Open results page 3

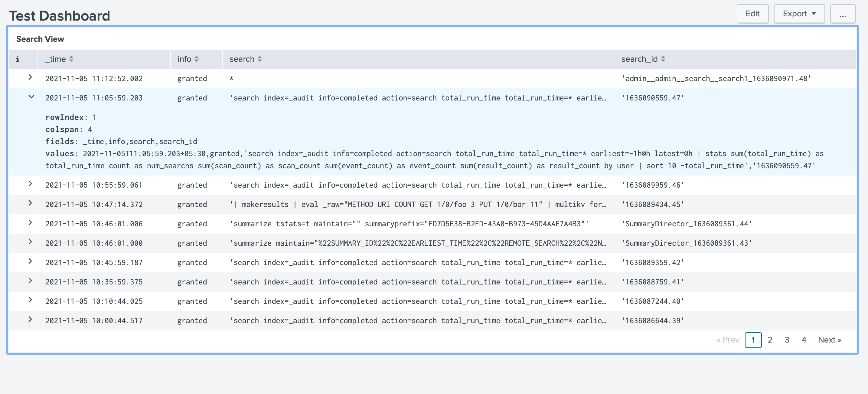pos(787,340)
